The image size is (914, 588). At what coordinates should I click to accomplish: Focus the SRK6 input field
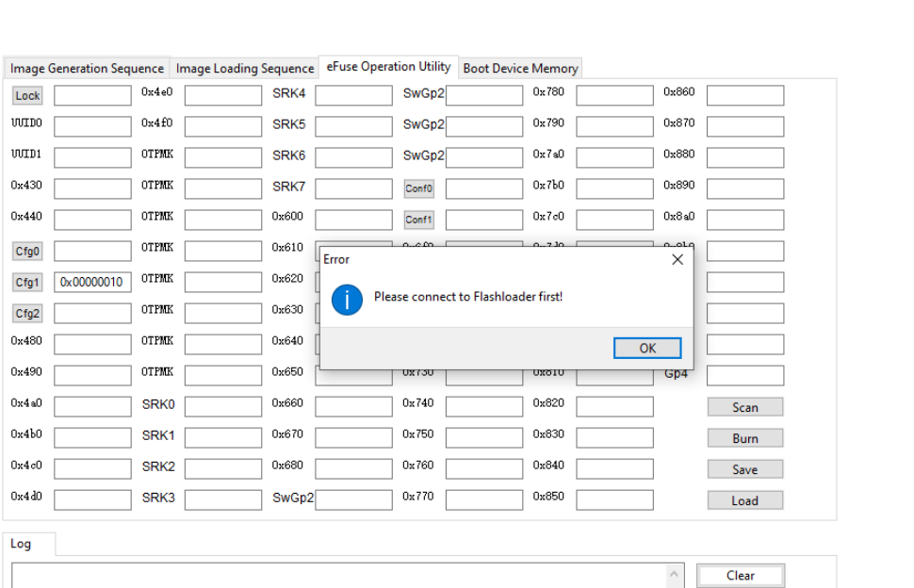(354, 157)
